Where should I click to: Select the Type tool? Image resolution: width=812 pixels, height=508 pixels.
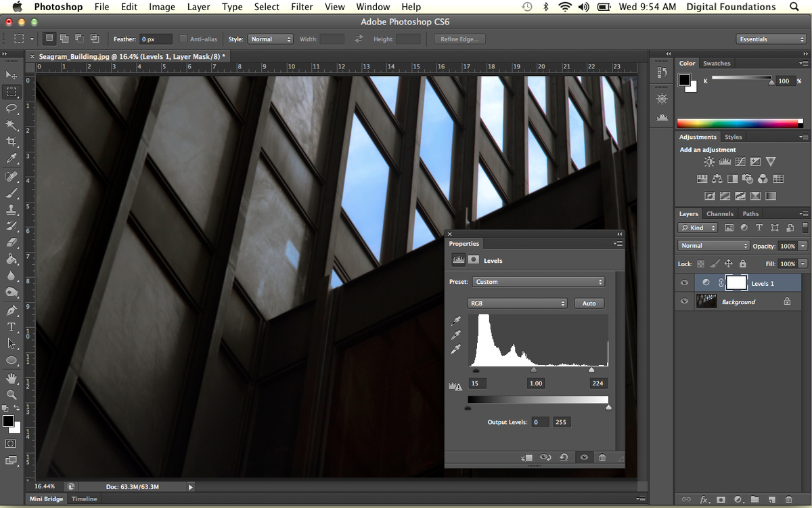[x=12, y=327]
